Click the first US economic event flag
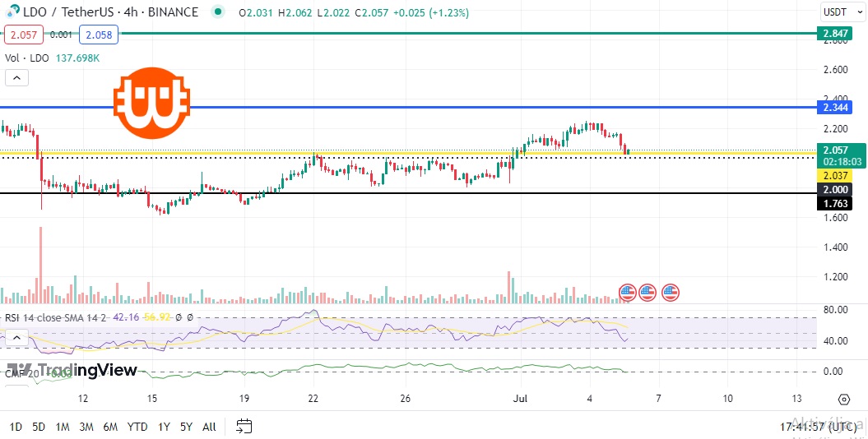Image resolution: width=868 pixels, height=439 pixels. (x=627, y=292)
